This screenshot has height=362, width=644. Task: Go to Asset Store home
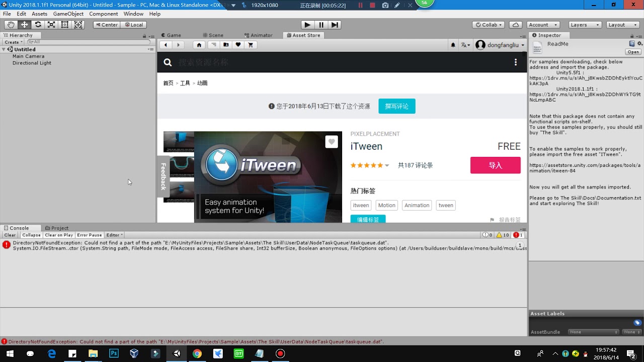pyautogui.click(x=199, y=45)
